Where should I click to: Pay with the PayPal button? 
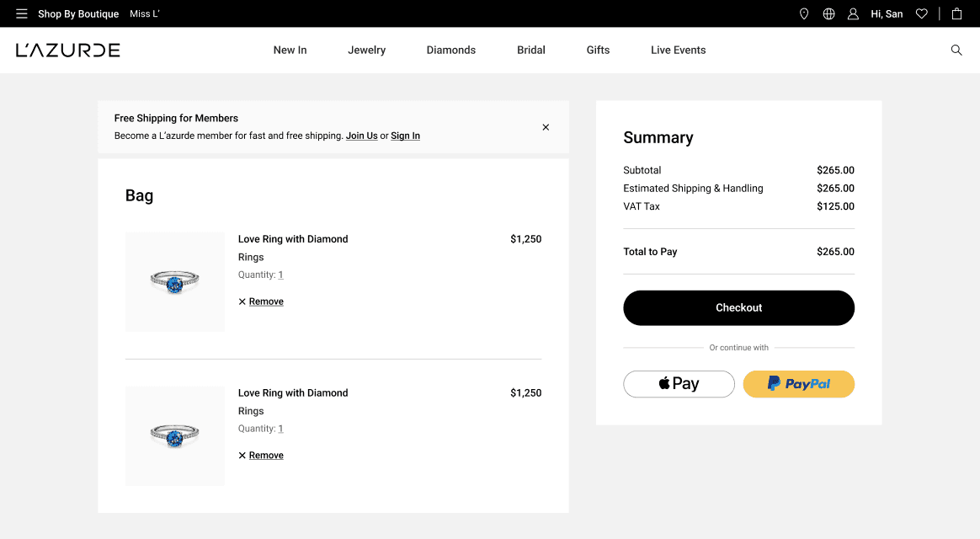(798, 384)
